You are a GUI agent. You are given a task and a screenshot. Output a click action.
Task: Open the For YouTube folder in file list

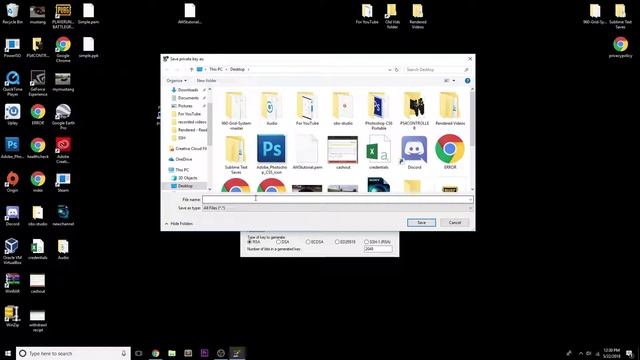pyautogui.click(x=307, y=109)
